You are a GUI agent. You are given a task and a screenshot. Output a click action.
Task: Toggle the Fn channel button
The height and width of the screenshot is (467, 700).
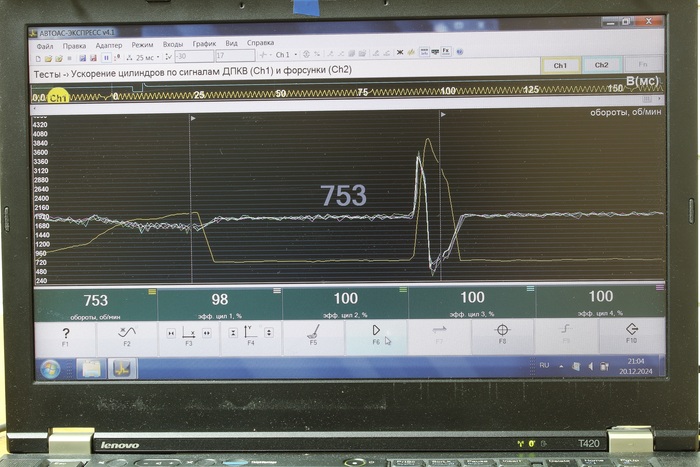coord(641,65)
